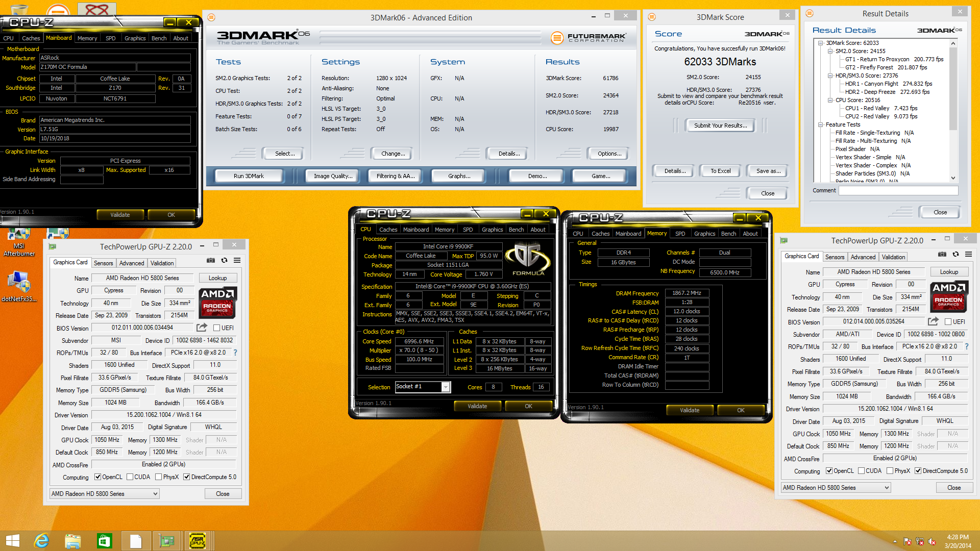
Task: Click screenshot camera icon in right GPU-Z window
Action: 942,255
